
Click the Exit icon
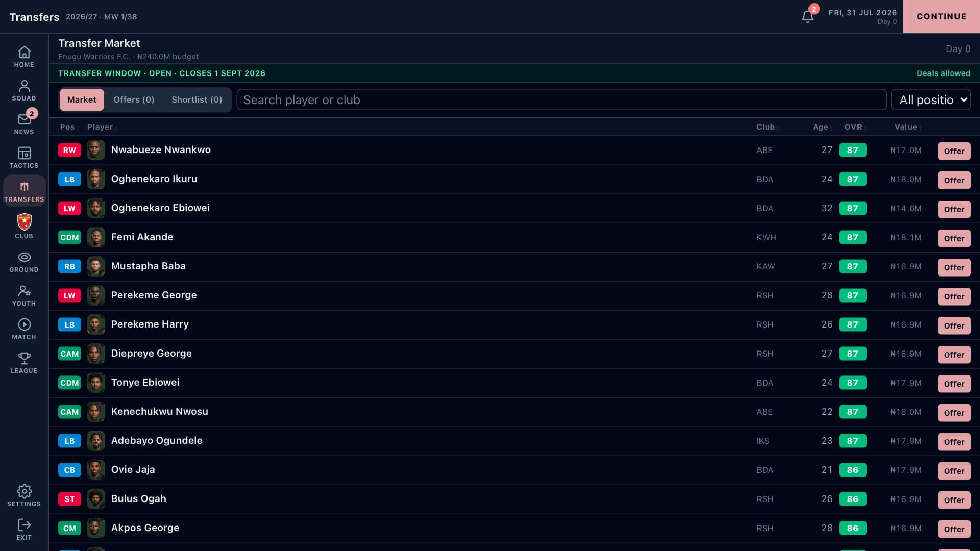tap(24, 530)
